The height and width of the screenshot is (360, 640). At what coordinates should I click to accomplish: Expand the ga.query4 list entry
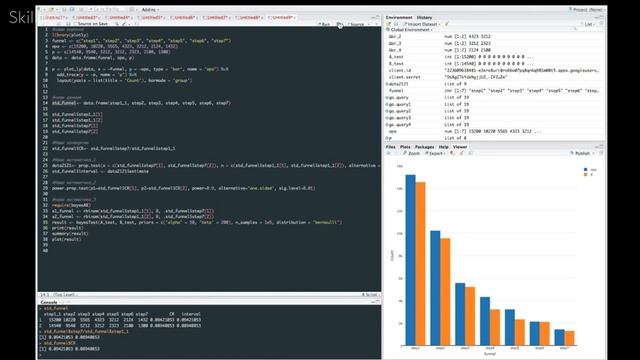[x=387, y=124]
